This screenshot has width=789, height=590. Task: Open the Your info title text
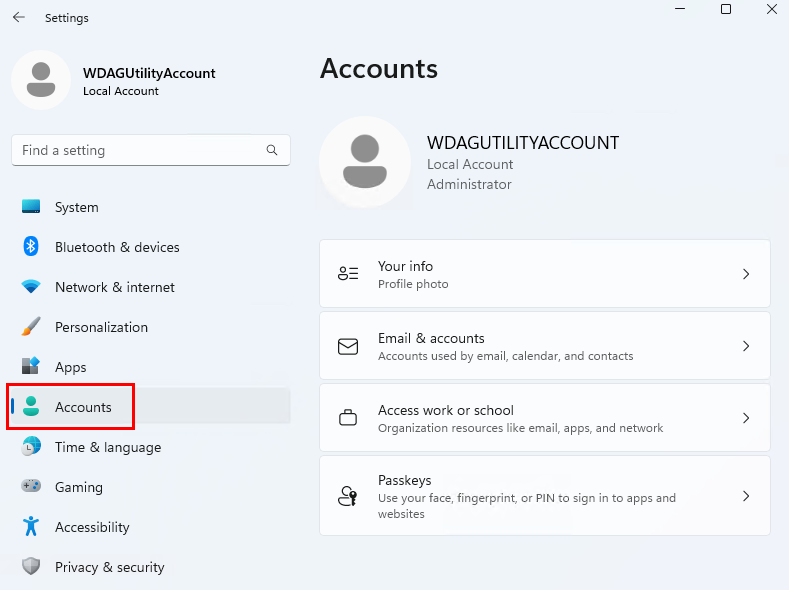coord(405,266)
